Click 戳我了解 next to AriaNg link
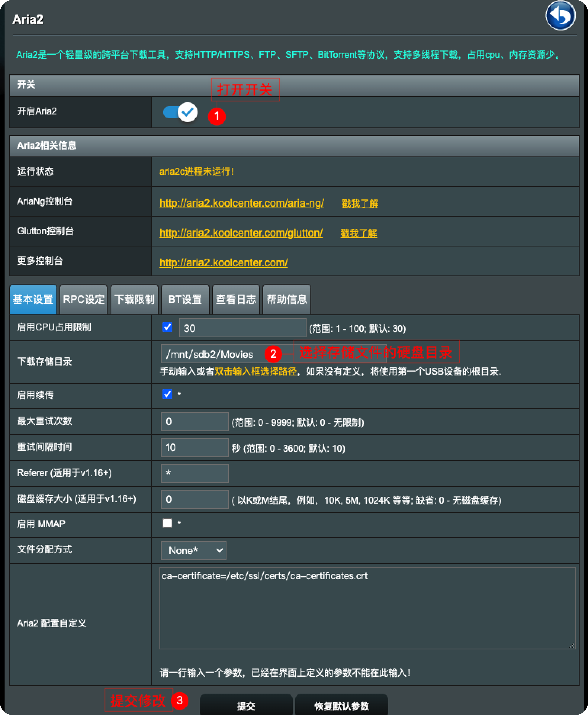The height and width of the screenshot is (715, 588). coord(360,203)
